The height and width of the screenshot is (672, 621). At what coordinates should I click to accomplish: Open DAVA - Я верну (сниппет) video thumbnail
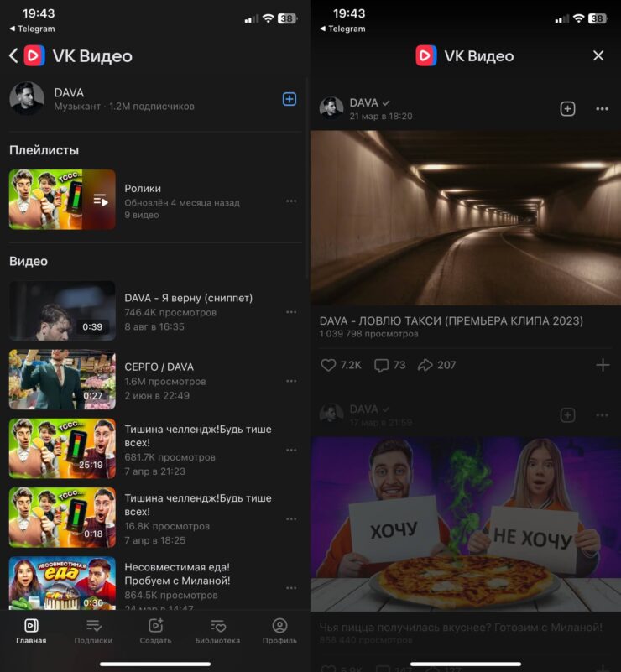coord(62,310)
